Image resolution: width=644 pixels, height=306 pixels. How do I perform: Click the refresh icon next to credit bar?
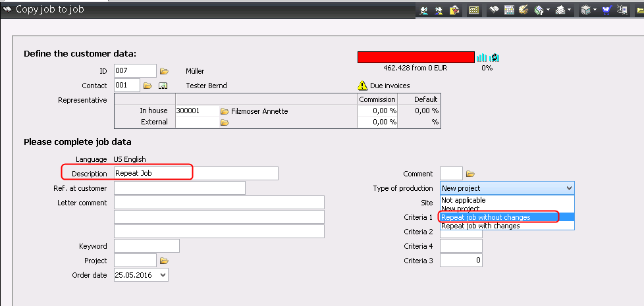[494, 58]
